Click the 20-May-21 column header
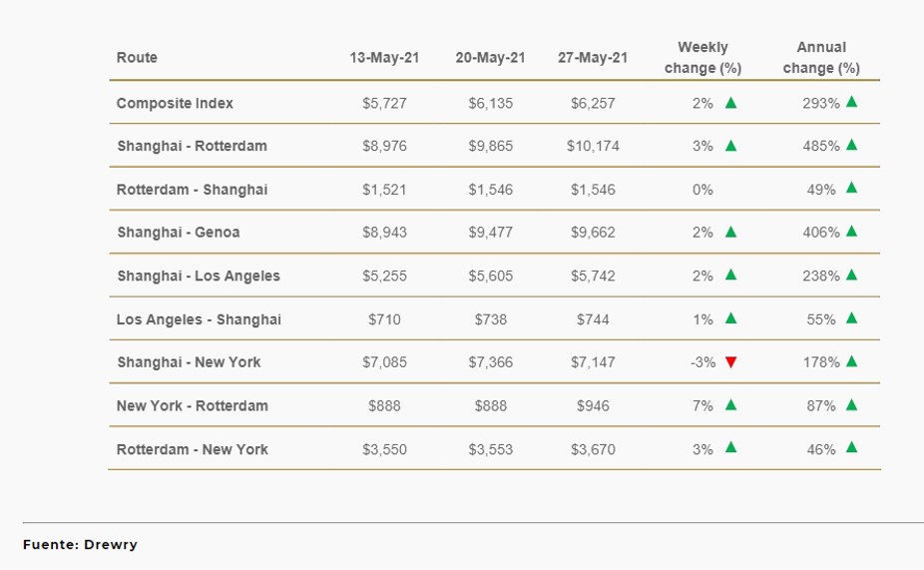Image resolution: width=924 pixels, height=570 pixels. pyautogui.click(x=490, y=58)
